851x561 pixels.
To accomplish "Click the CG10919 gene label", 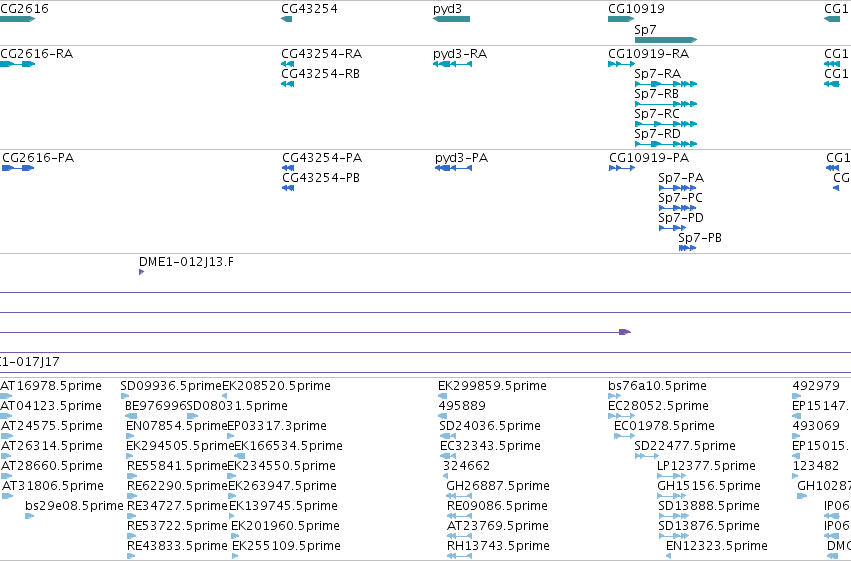I will tap(636, 9).
